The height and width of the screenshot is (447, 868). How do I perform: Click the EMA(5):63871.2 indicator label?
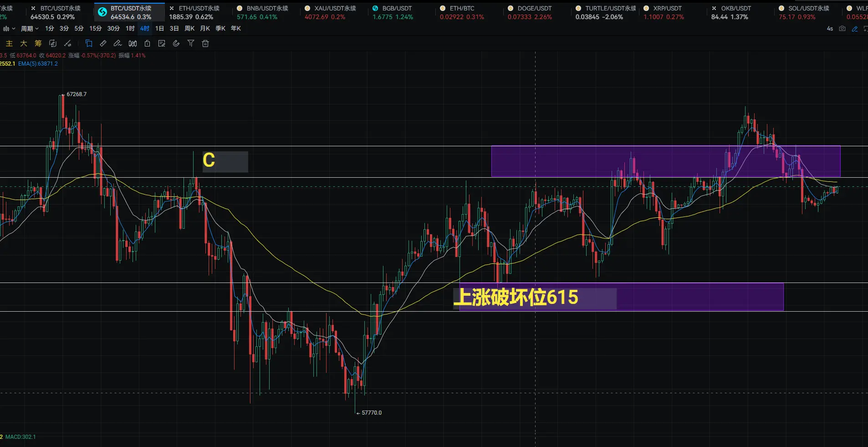(38, 64)
